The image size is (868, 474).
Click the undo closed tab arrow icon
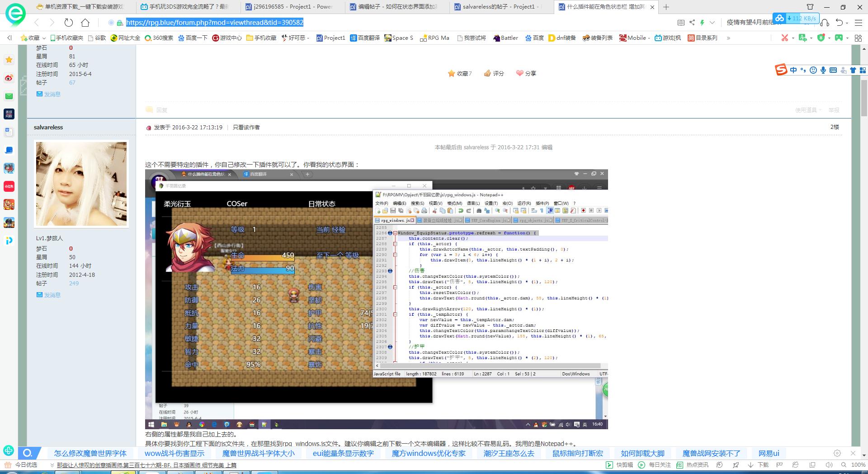840,23
